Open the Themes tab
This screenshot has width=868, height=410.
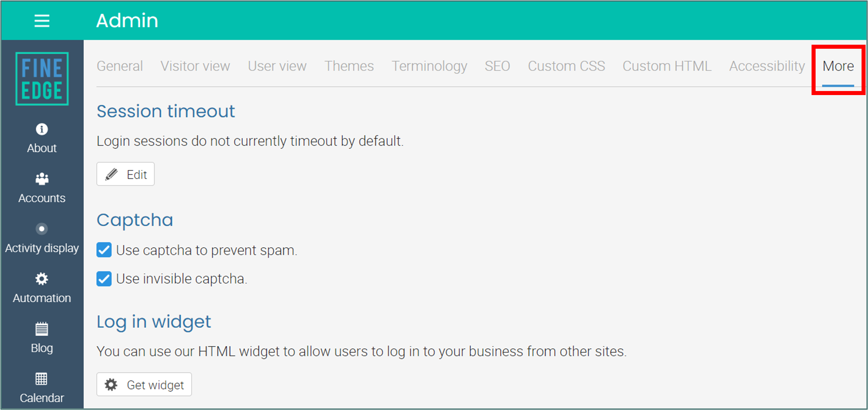tap(349, 66)
